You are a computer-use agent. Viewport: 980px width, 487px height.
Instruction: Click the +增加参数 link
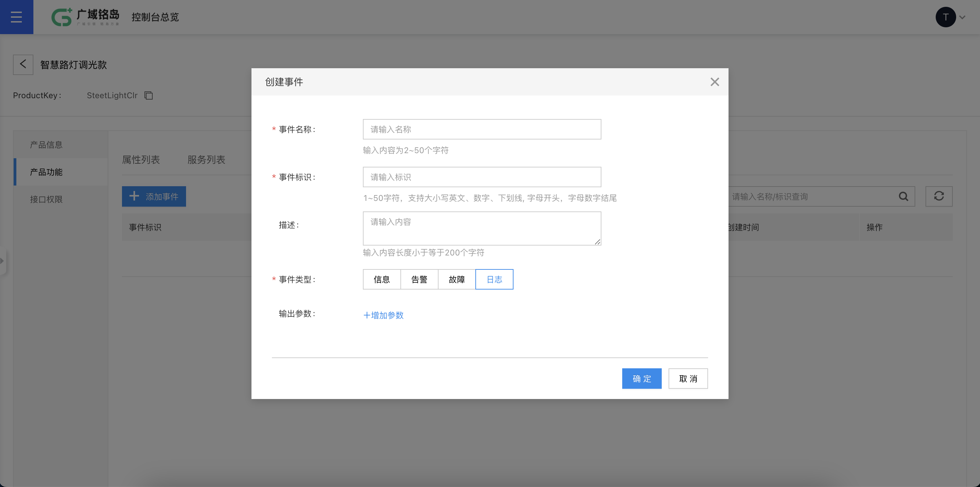coord(383,315)
